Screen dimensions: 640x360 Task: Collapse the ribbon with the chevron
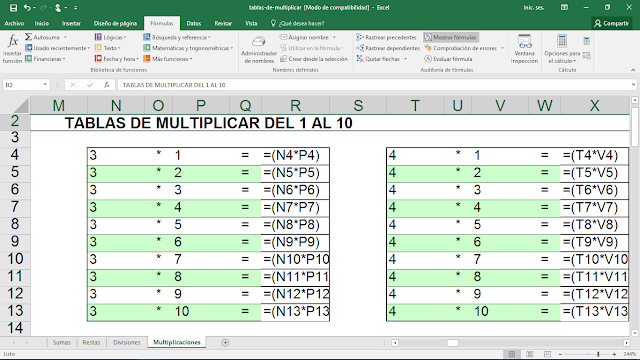633,70
